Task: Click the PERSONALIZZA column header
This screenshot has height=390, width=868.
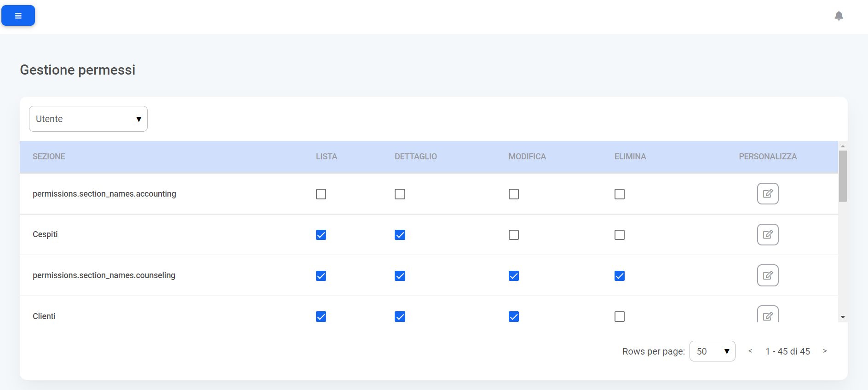Action: coord(767,157)
